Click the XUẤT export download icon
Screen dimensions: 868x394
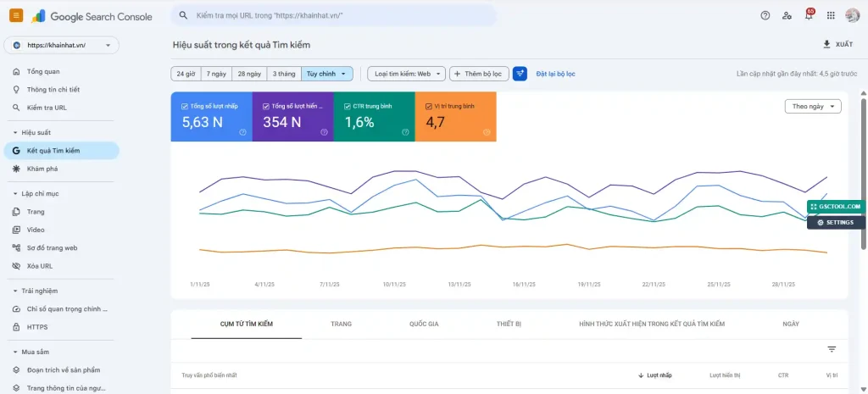827,44
